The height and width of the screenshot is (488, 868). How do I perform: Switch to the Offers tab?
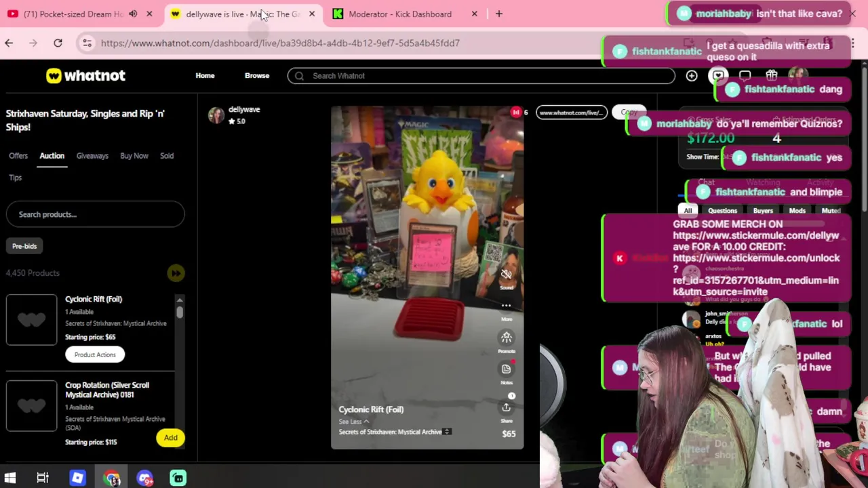tap(18, 156)
